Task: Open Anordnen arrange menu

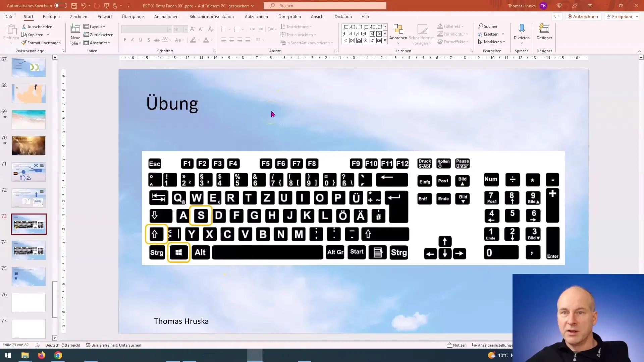Action: tap(398, 35)
